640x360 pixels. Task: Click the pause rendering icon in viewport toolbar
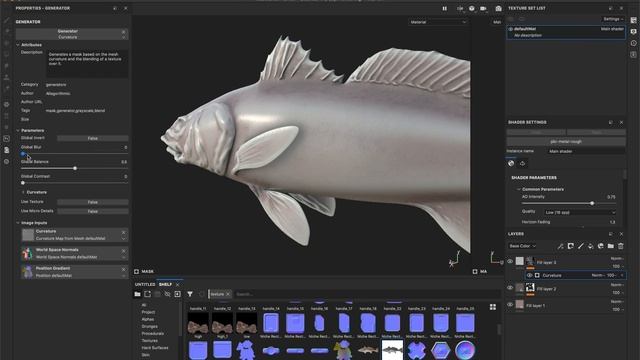444,9
